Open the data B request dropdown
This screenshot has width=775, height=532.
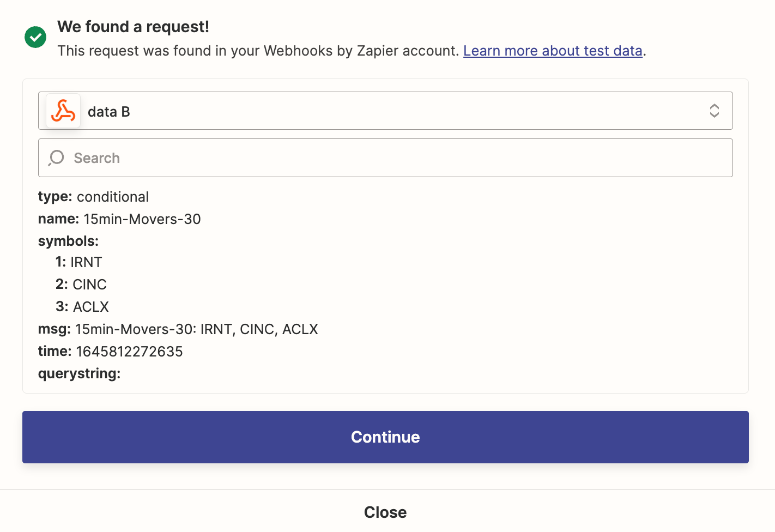385,111
